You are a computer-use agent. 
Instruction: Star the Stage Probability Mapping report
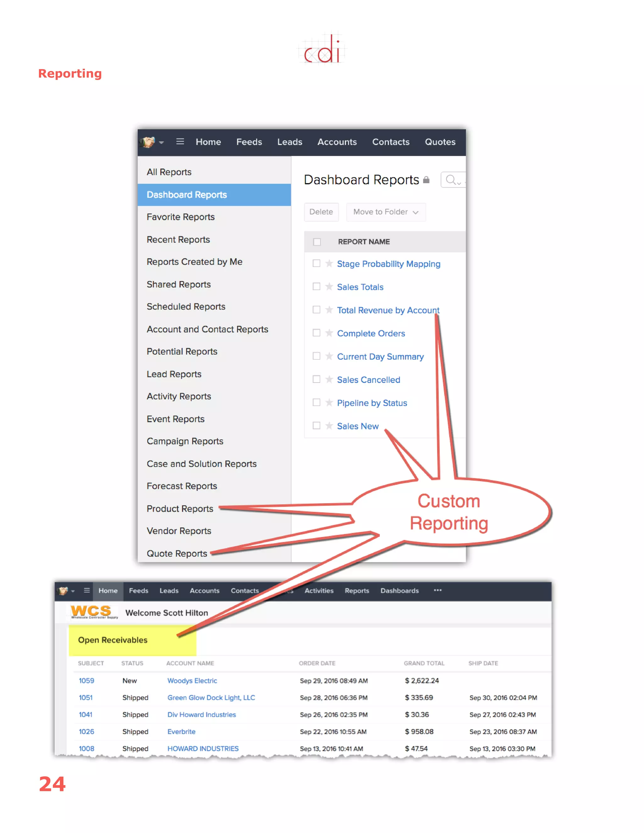[x=329, y=263]
